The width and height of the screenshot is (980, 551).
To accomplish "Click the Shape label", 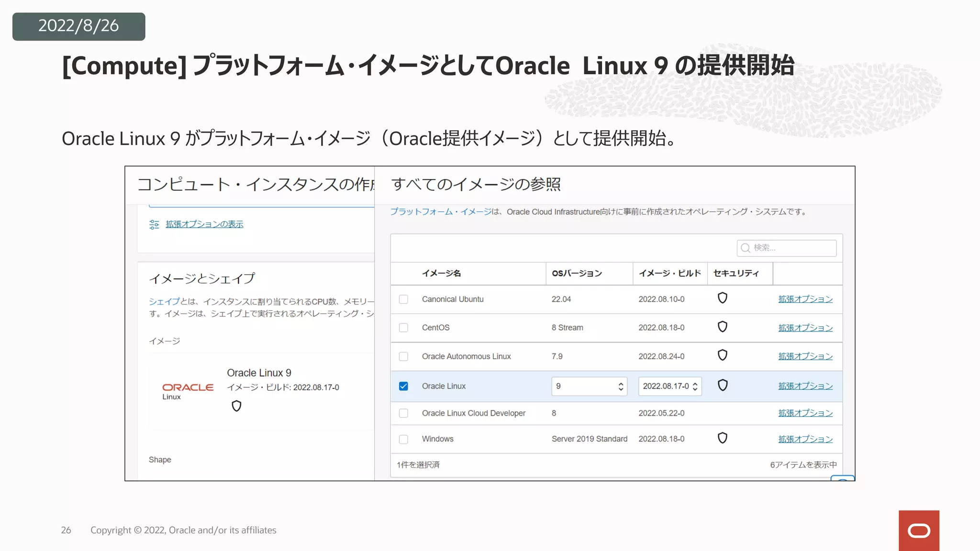I will (160, 460).
